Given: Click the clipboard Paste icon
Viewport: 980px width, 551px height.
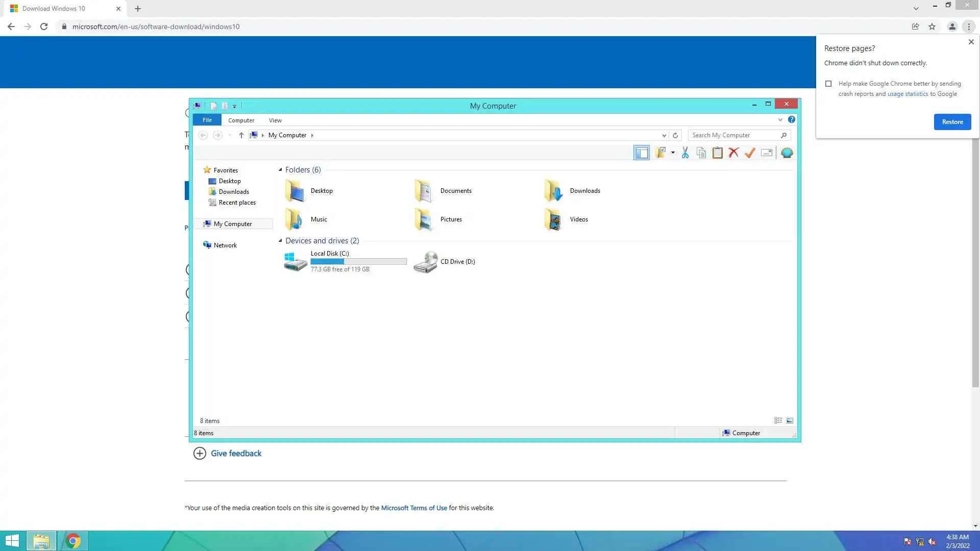Looking at the screenshot, I should [717, 153].
